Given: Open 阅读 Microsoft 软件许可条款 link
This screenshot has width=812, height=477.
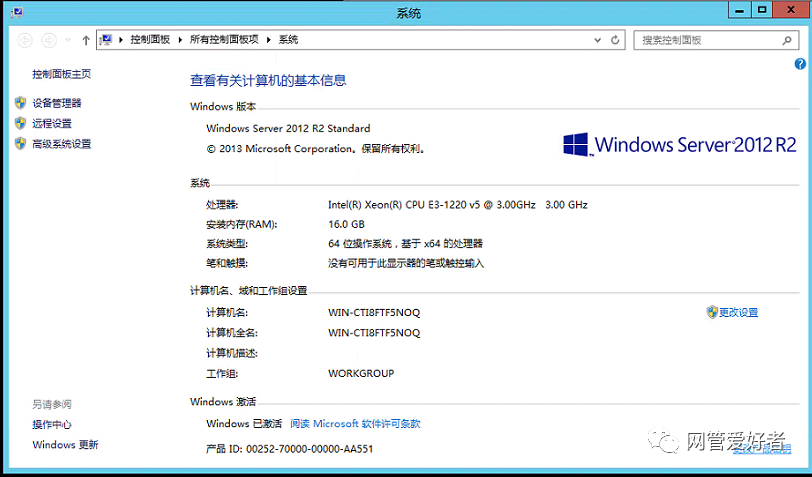Looking at the screenshot, I should 355,424.
